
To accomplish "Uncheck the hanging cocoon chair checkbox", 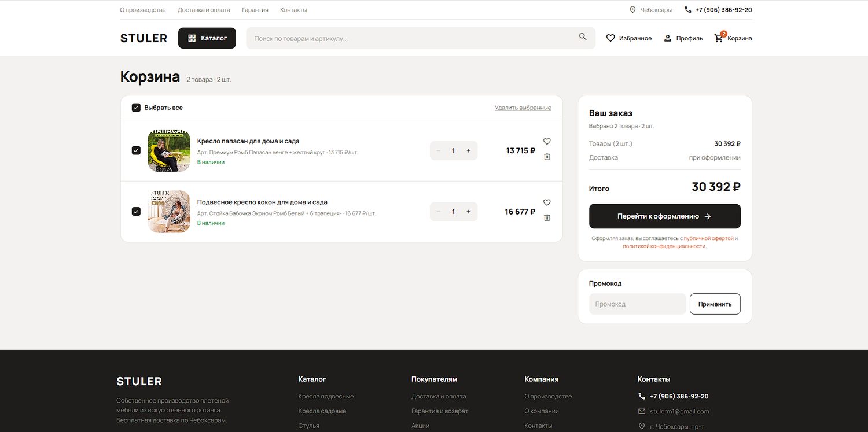I will click(136, 212).
